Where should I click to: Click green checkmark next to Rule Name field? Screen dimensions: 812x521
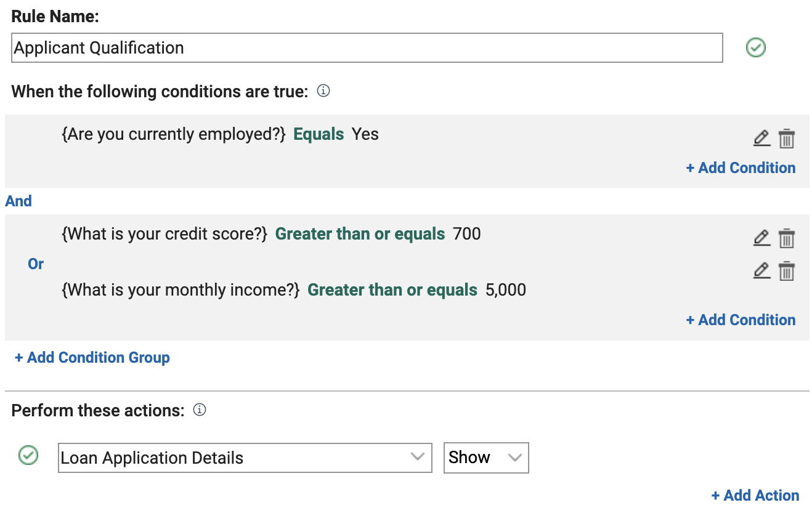point(755,47)
